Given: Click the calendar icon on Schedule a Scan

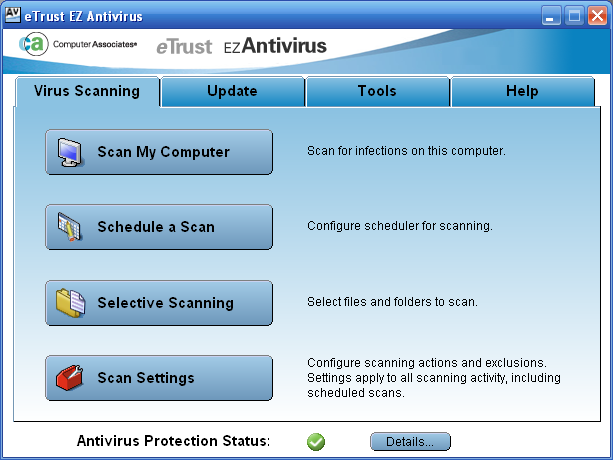Looking at the screenshot, I should point(70,226).
